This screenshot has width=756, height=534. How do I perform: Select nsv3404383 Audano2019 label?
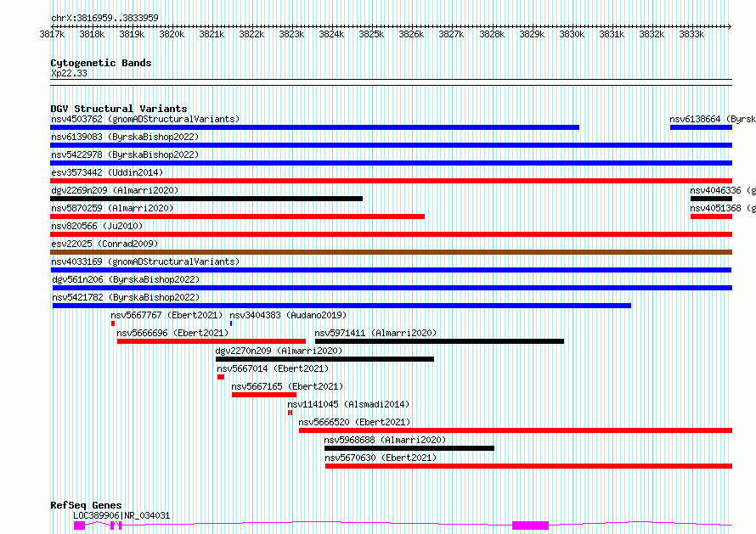[x=288, y=315]
